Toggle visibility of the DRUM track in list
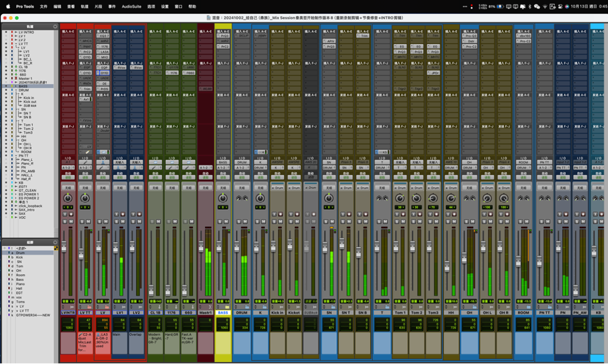Image resolution: width=608 pixels, height=364 pixels. [6, 90]
